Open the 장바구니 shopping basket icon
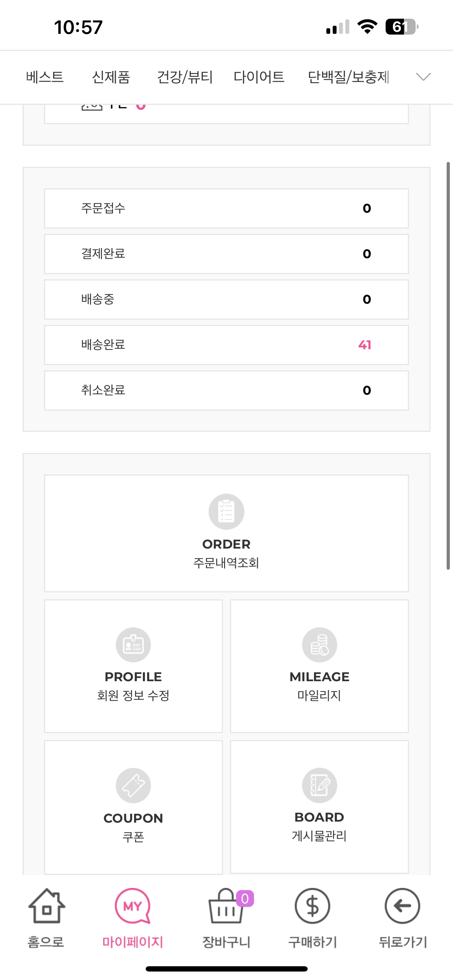The image size is (453, 980). [226, 906]
